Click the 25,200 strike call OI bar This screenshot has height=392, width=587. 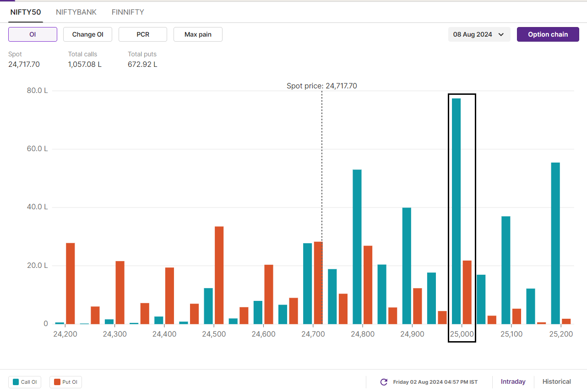(555, 243)
